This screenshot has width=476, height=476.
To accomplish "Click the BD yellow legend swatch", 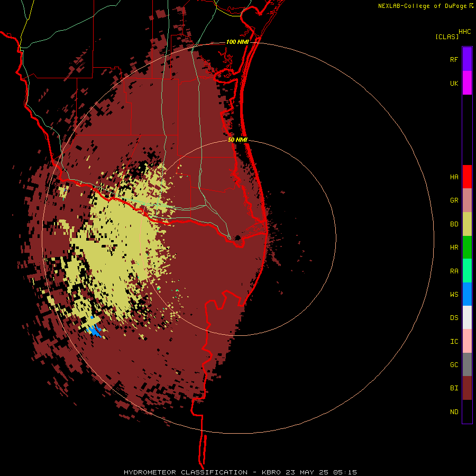I will (x=467, y=224).
